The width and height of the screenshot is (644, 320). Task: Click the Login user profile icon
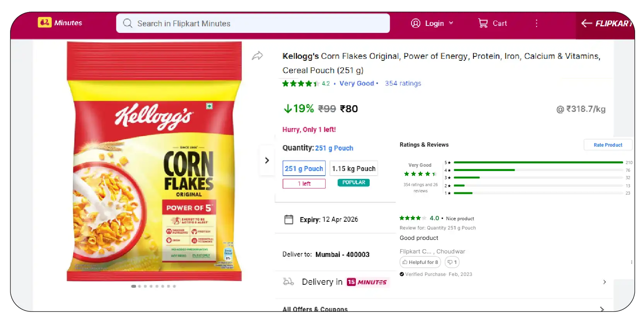point(415,24)
